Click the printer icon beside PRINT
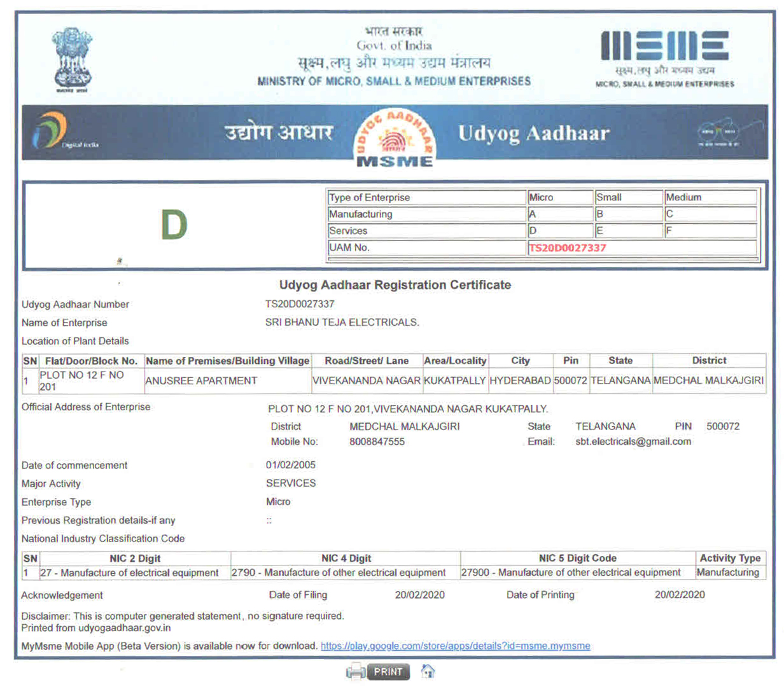Screen dimensions: 784x696 [356, 672]
